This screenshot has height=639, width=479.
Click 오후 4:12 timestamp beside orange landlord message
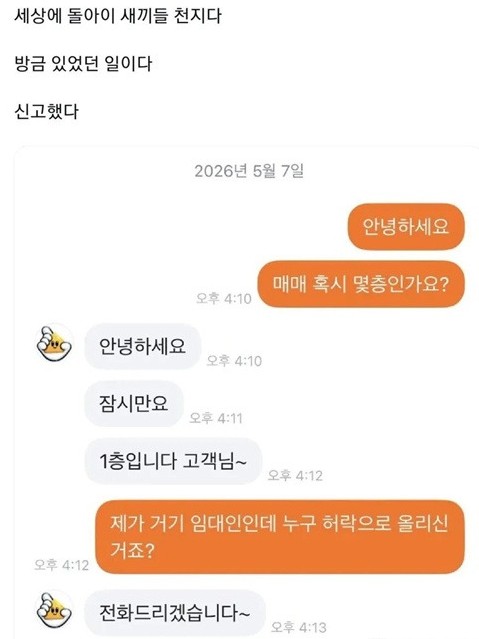tap(62, 565)
